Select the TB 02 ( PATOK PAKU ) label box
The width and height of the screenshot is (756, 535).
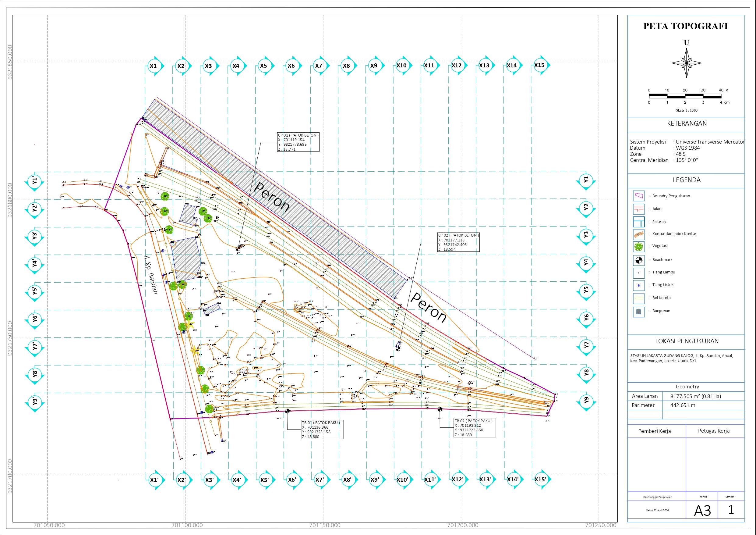tap(475, 428)
